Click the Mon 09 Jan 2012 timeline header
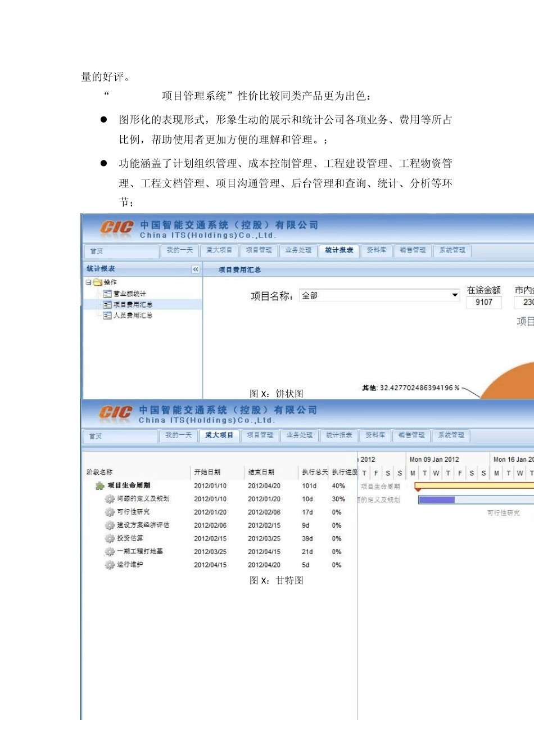This screenshot has height=756, width=534. coord(435,460)
